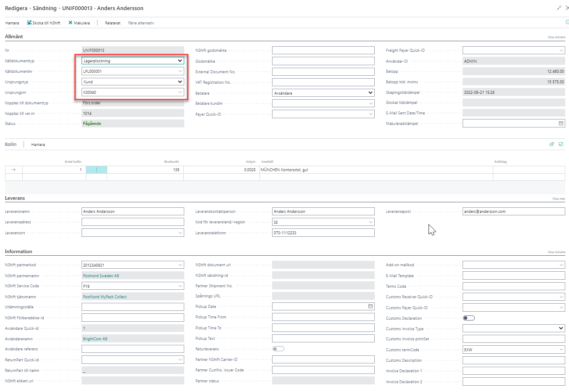Open the Källdokumenttyp dropdown
The width and height of the screenshot is (569, 392).
pos(180,61)
